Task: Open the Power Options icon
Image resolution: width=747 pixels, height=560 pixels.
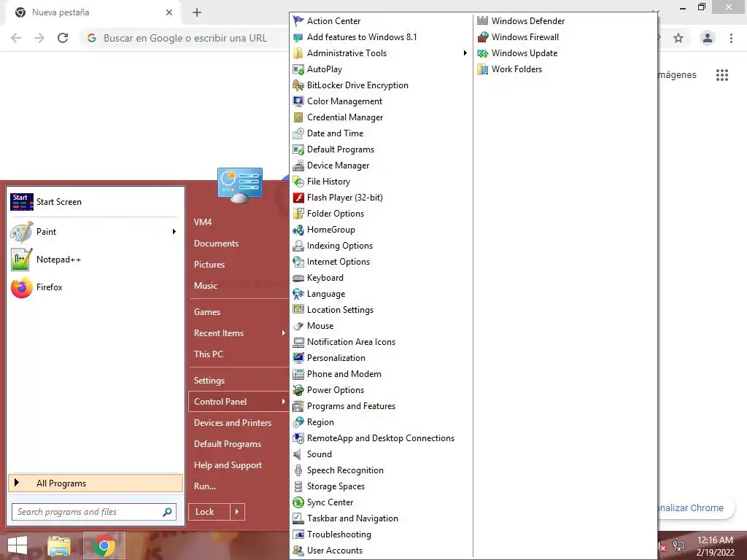Action: [298, 390]
